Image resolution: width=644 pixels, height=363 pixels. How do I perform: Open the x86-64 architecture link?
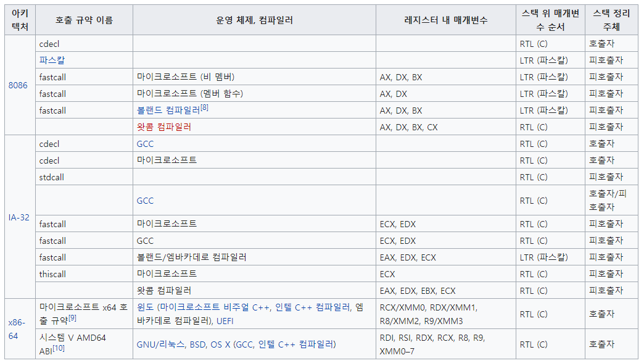(x=17, y=329)
